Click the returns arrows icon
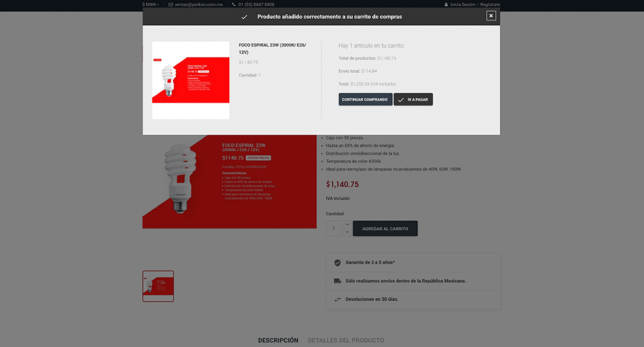The height and width of the screenshot is (347, 644). (x=337, y=299)
